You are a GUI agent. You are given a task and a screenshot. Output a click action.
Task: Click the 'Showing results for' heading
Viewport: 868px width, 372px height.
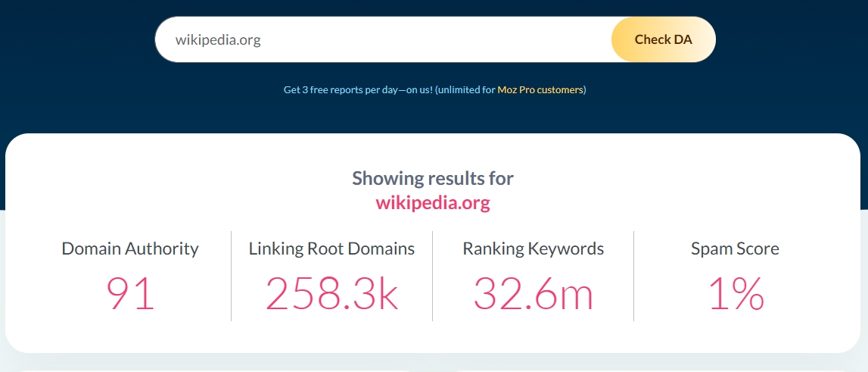(x=433, y=179)
